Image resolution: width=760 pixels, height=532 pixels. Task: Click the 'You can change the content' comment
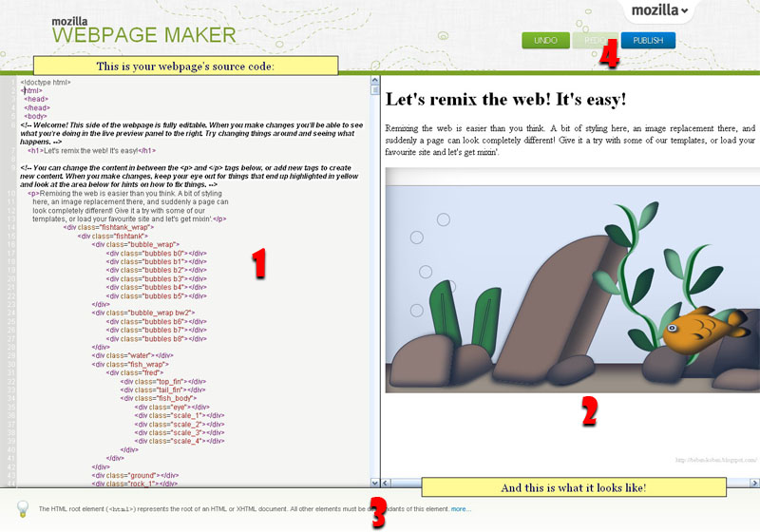[x=189, y=176]
